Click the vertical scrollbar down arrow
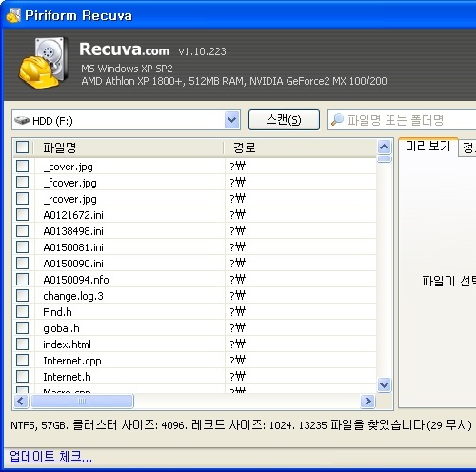Viewport: 476px width, 472px height. (x=384, y=385)
